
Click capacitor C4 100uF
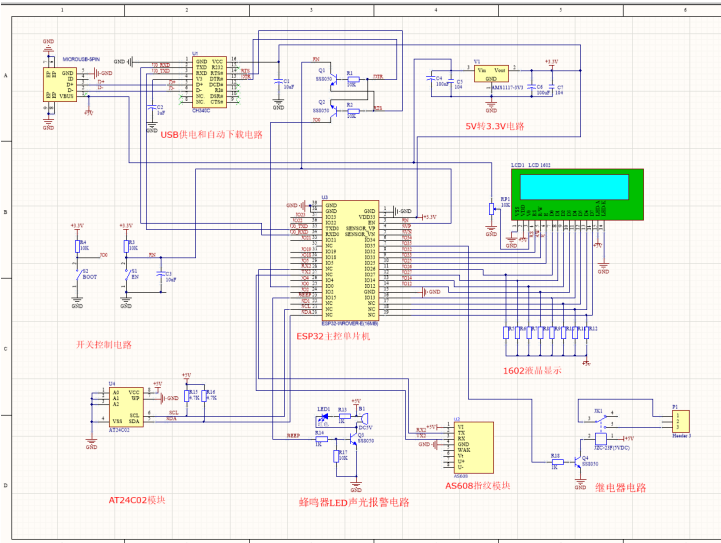(x=431, y=78)
